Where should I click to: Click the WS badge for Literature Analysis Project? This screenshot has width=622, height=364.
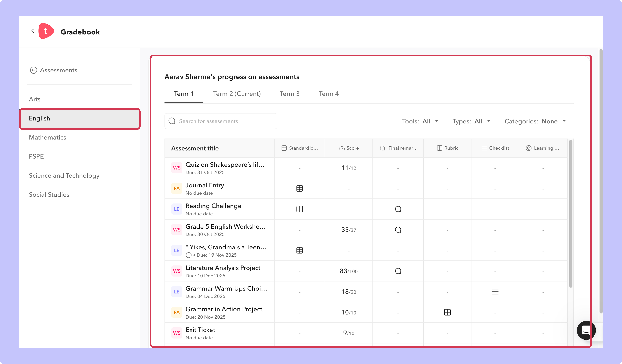point(177,271)
